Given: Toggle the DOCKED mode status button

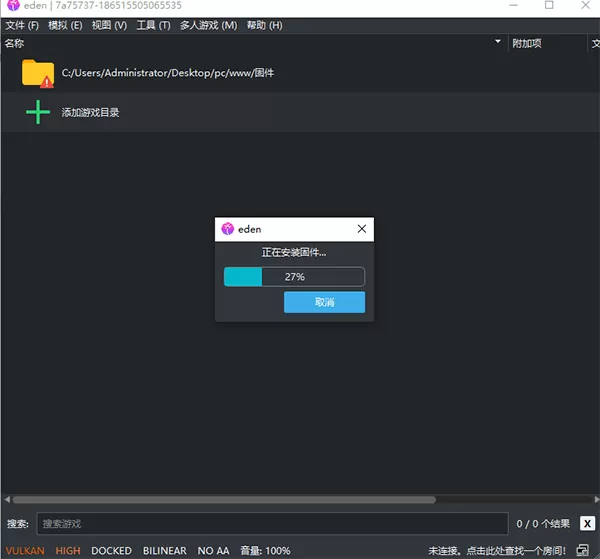Looking at the screenshot, I should pyautogui.click(x=111, y=551).
